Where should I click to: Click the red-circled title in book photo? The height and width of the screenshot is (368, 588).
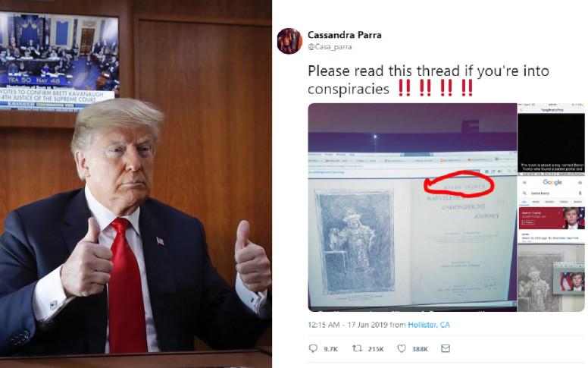pos(459,184)
